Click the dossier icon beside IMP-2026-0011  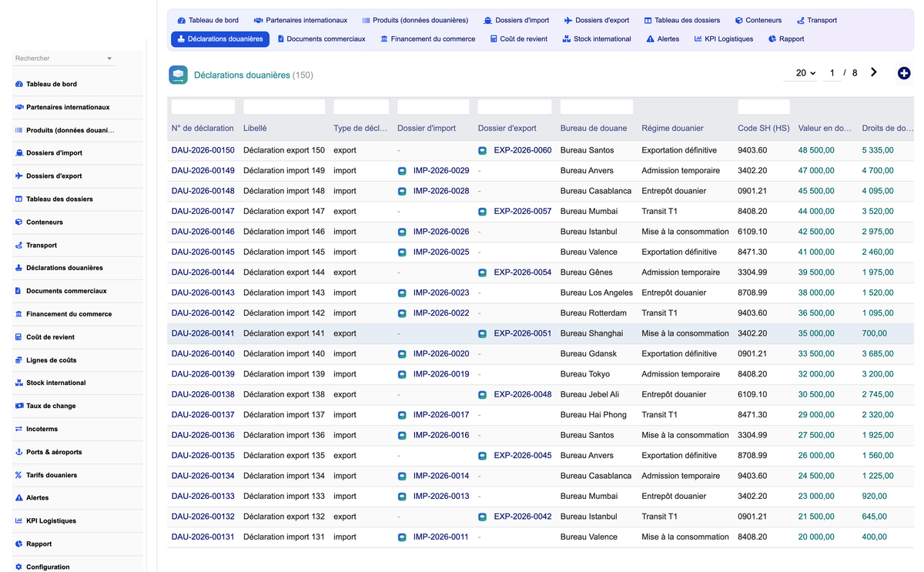(x=402, y=537)
